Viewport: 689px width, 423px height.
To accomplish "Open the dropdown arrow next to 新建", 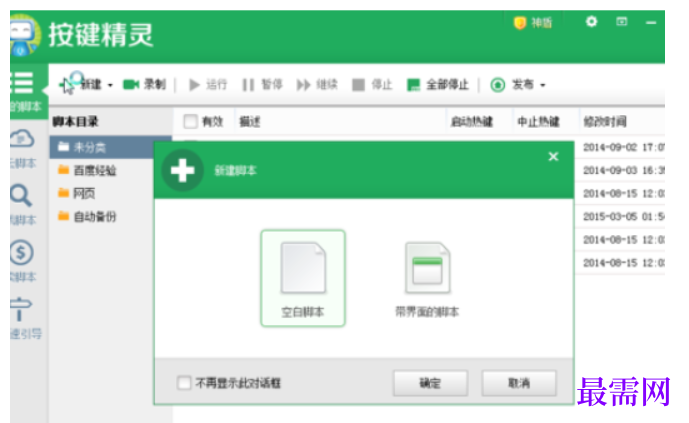I will (110, 85).
